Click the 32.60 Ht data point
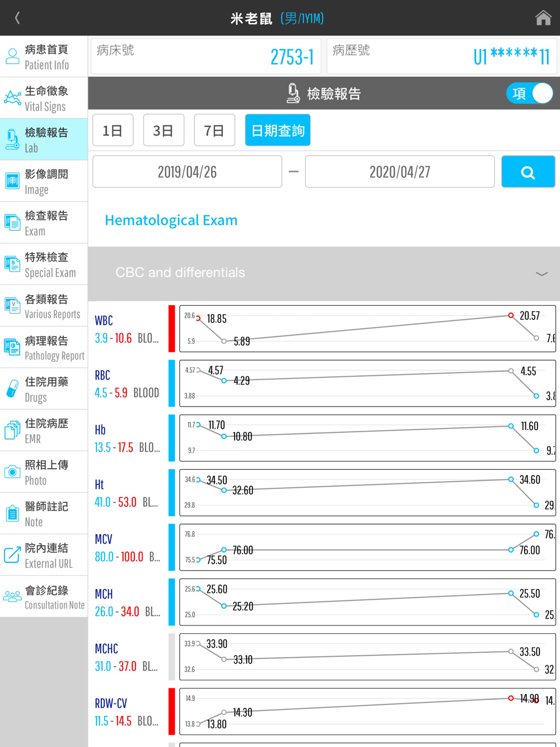The image size is (560, 747). coord(224,491)
